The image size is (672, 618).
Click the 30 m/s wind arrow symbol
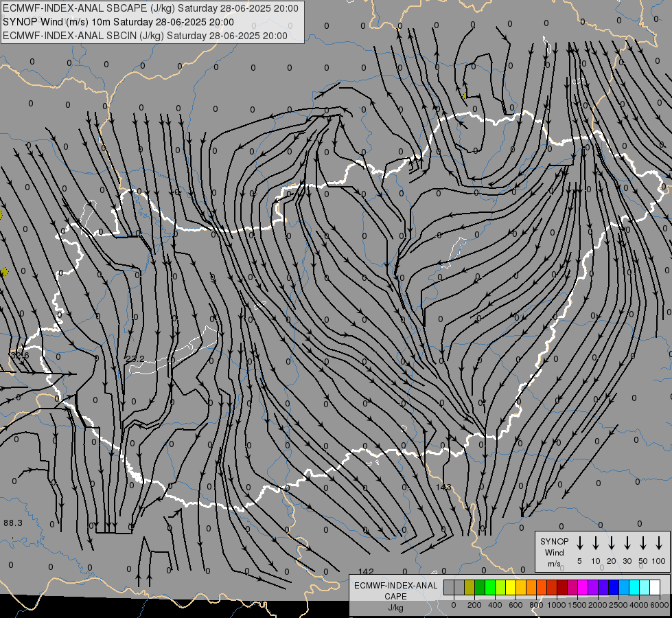[627, 543]
